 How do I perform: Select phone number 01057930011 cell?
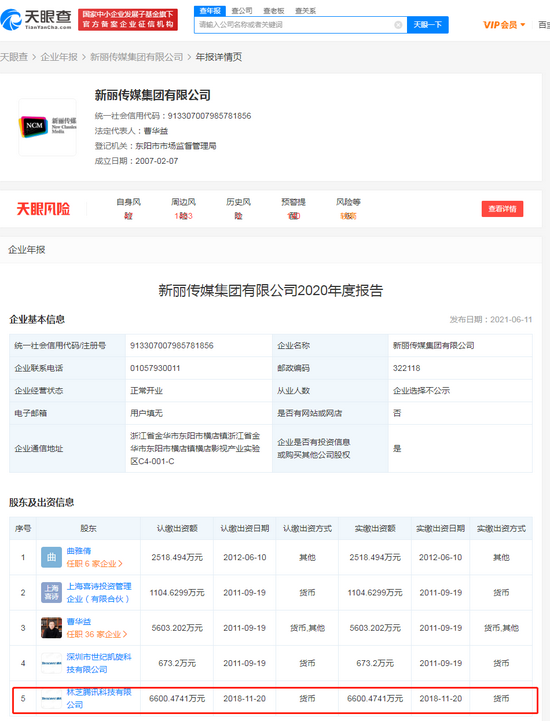199,368
